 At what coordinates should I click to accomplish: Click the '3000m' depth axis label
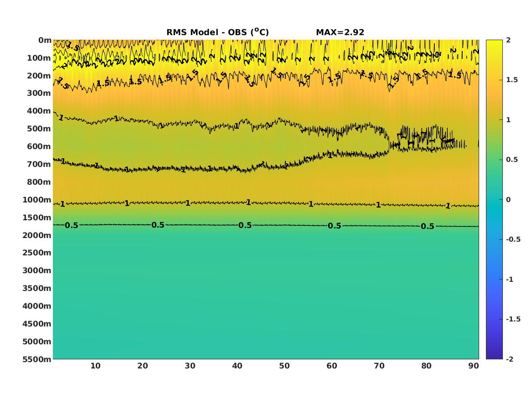point(37,270)
